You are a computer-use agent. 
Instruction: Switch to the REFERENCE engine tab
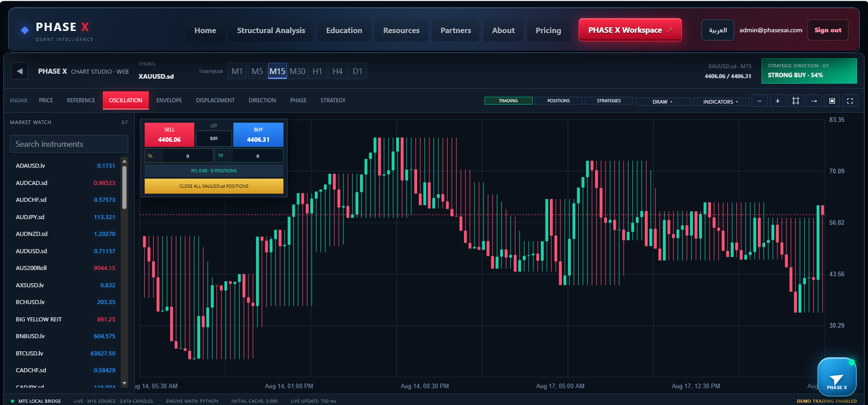[x=81, y=100]
